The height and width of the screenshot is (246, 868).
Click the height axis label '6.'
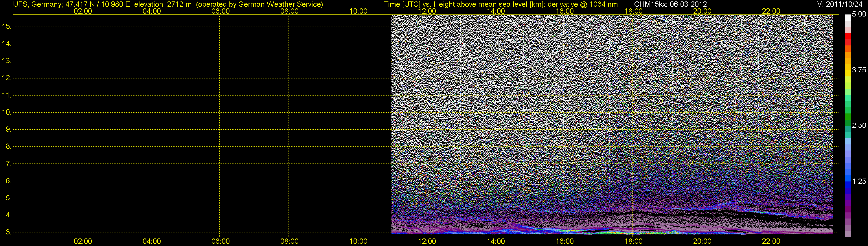pos(8,181)
